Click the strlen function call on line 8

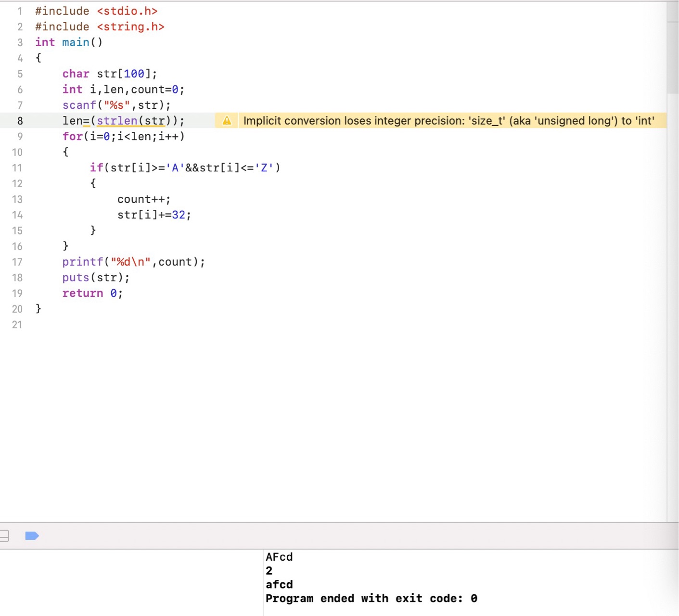117,121
